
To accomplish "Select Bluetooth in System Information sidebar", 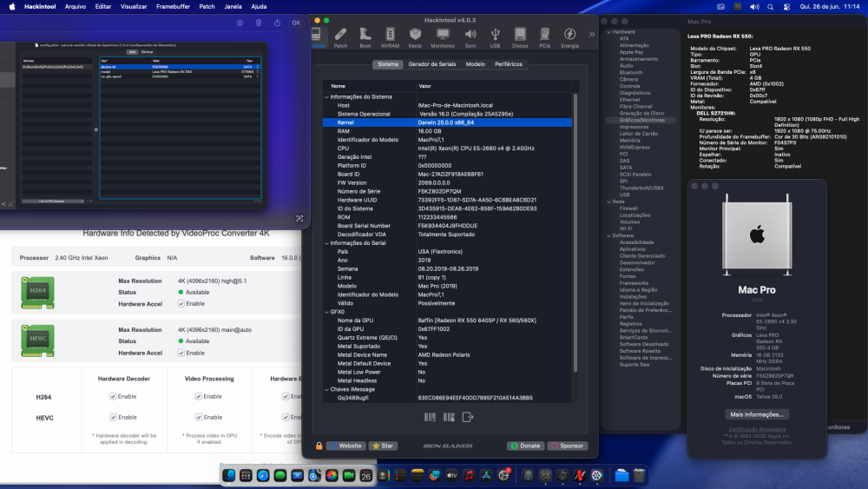I will pyautogui.click(x=631, y=73).
